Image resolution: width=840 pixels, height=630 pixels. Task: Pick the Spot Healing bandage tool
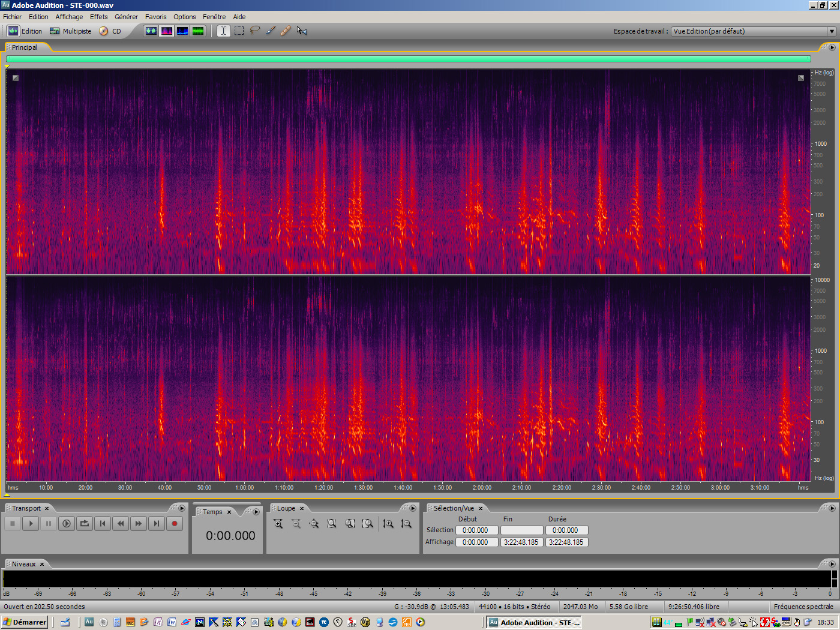pyautogui.click(x=286, y=31)
